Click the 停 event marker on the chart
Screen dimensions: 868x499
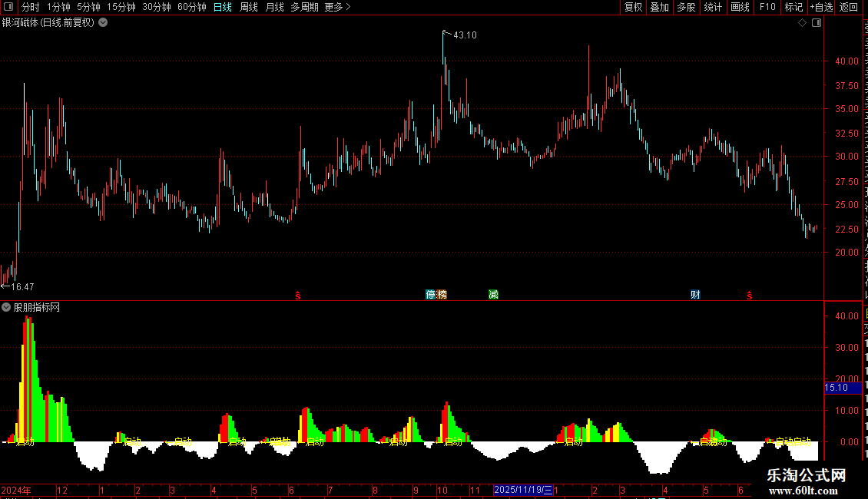point(431,294)
